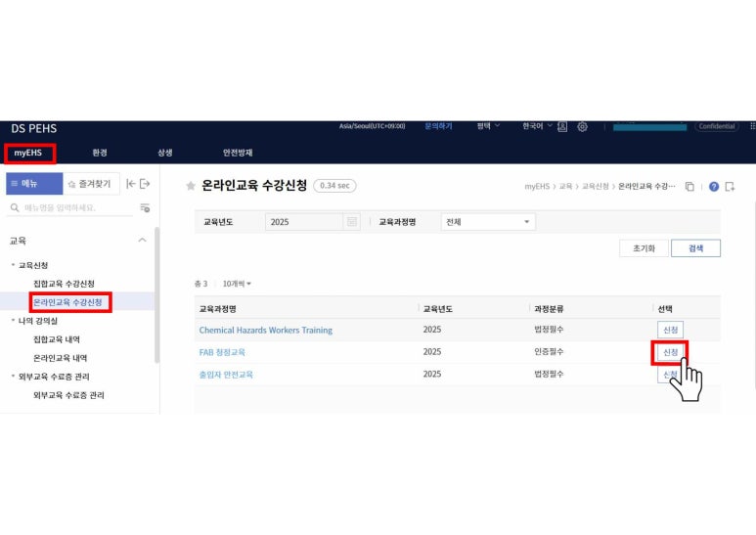Open Chemical Hazards Workers Training link
Screen dimensions: 756x535
[265, 330]
